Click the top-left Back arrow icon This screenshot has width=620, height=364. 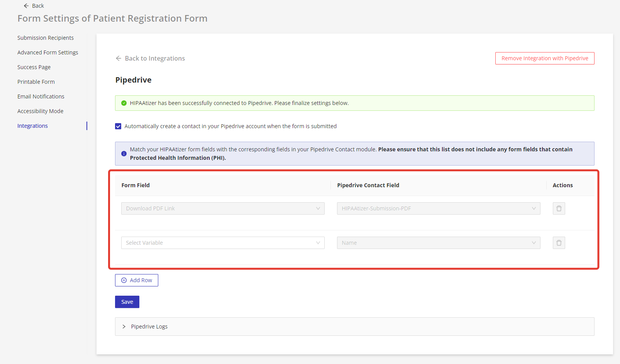[26, 6]
